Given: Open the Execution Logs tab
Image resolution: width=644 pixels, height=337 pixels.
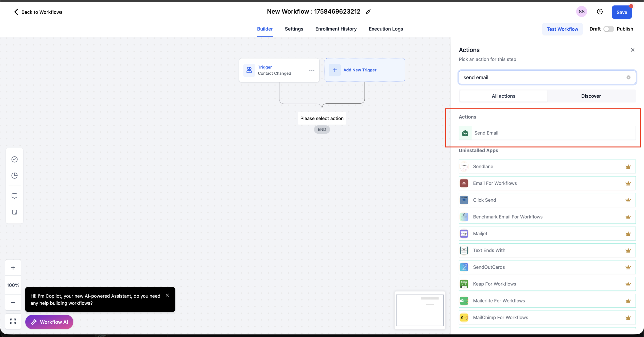Looking at the screenshot, I should point(386,29).
